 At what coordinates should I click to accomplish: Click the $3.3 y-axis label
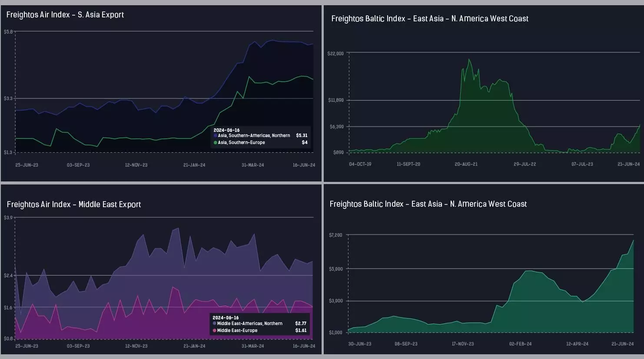(8, 99)
